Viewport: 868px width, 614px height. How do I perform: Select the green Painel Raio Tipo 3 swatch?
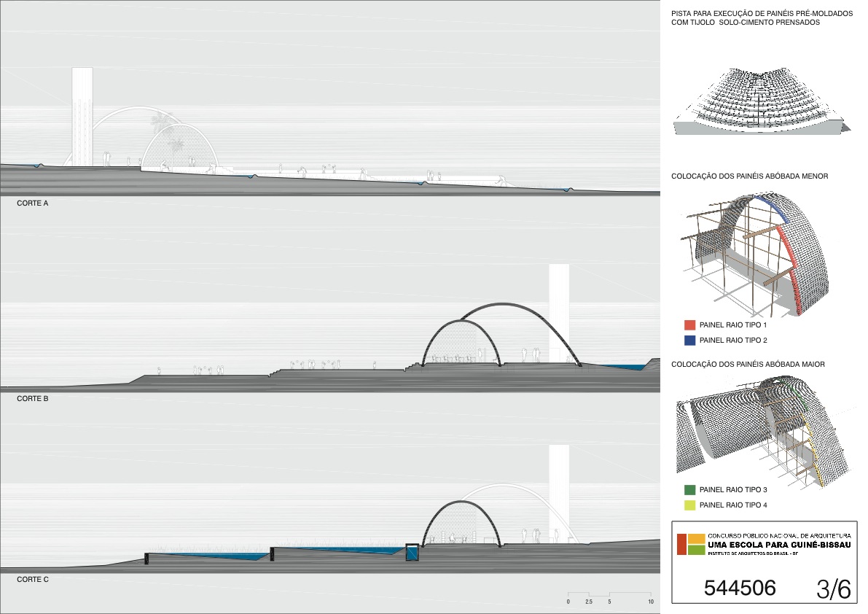point(690,490)
